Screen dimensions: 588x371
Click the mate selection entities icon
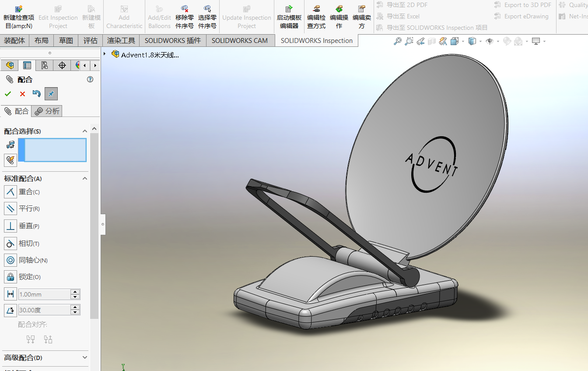(x=10, y=145)
